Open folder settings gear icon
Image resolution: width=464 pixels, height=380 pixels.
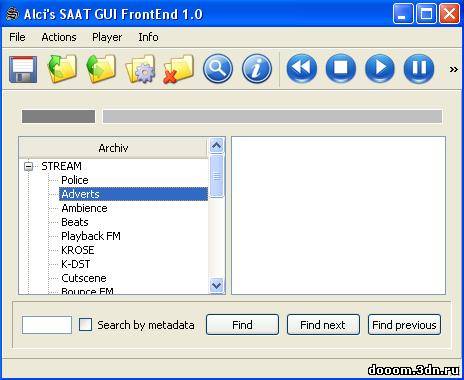[x=140, y=69]
